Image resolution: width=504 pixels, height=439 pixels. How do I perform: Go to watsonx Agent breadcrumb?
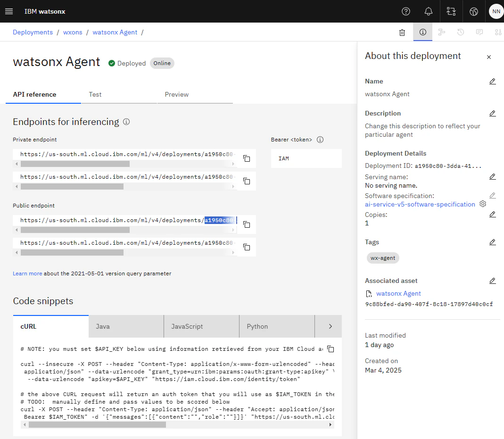coord(115,32)
